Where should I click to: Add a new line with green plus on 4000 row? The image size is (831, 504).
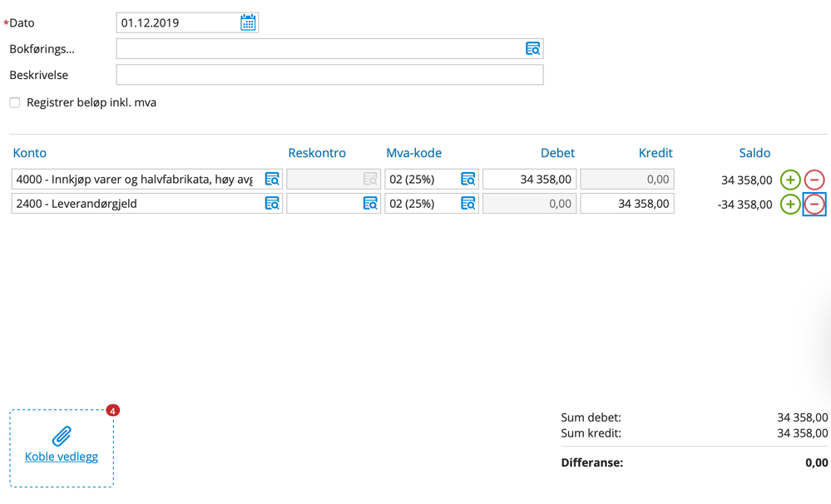pos(789,179)
